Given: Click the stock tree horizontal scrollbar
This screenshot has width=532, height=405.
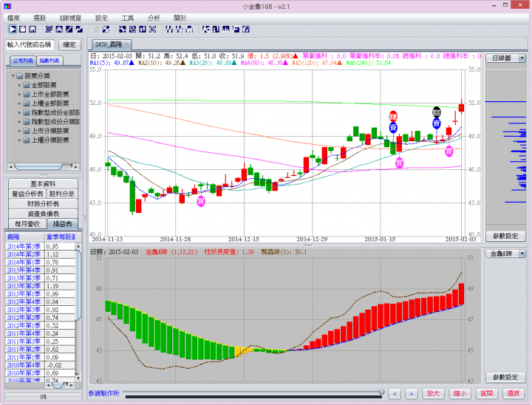Looking at the screenshot, I should pyautogui.click(x=43, y=167).
